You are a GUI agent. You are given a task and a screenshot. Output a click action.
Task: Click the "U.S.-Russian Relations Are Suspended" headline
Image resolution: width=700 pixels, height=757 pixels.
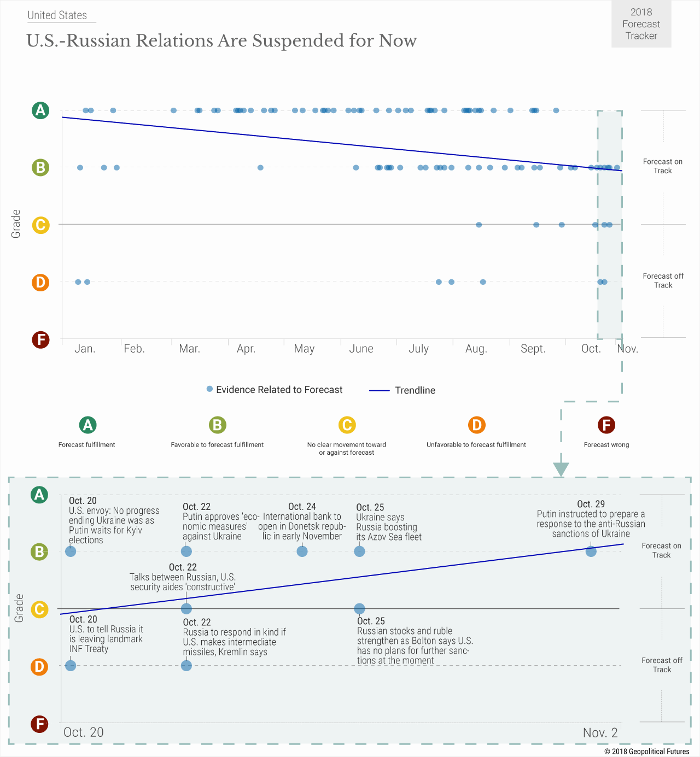(221, 41)
